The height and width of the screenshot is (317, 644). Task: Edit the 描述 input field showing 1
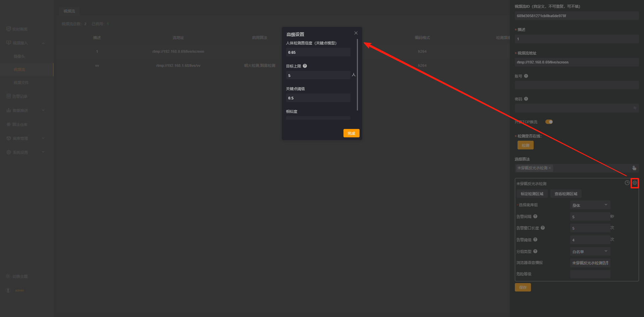577,39
